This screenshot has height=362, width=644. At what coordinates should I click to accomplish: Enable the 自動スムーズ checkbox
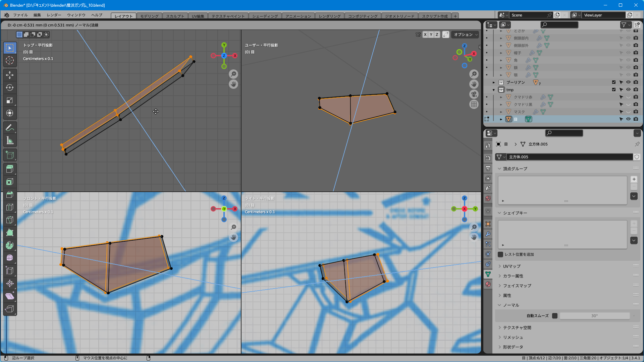tap(555, 316)
